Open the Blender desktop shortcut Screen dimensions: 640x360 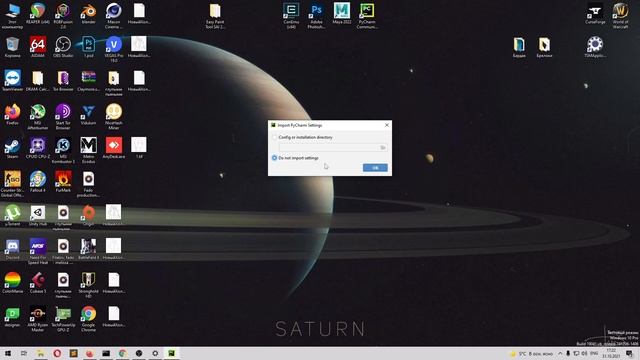click(x=88, y=13)
